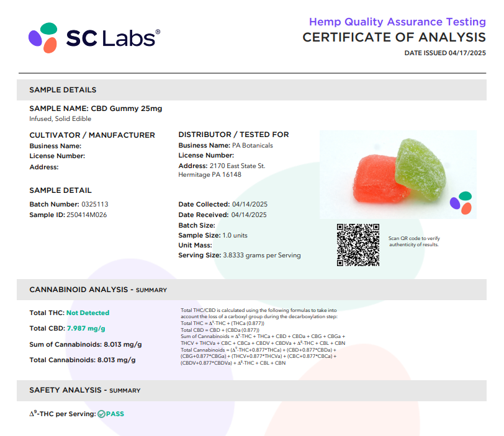Viewport: 504px width, 436px height.
Task: Click the DISTRIBUTOR / TESTED FOR heading
Action: 233,135
